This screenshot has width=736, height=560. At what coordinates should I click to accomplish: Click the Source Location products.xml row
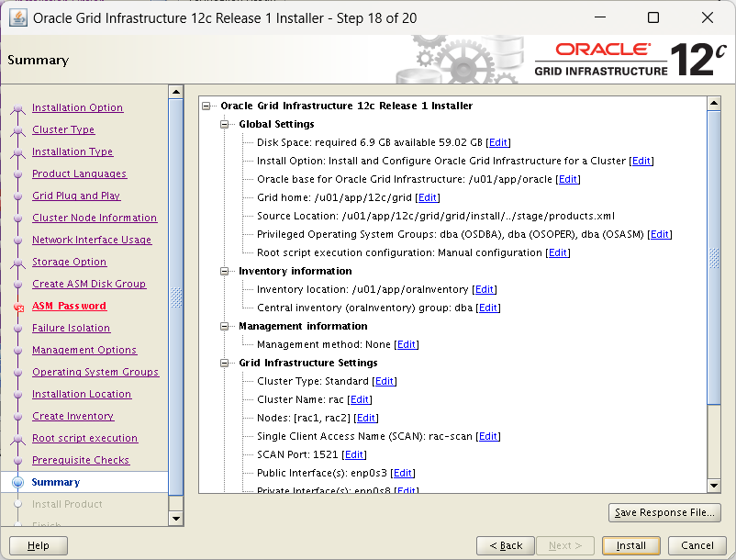pos(436,216)
